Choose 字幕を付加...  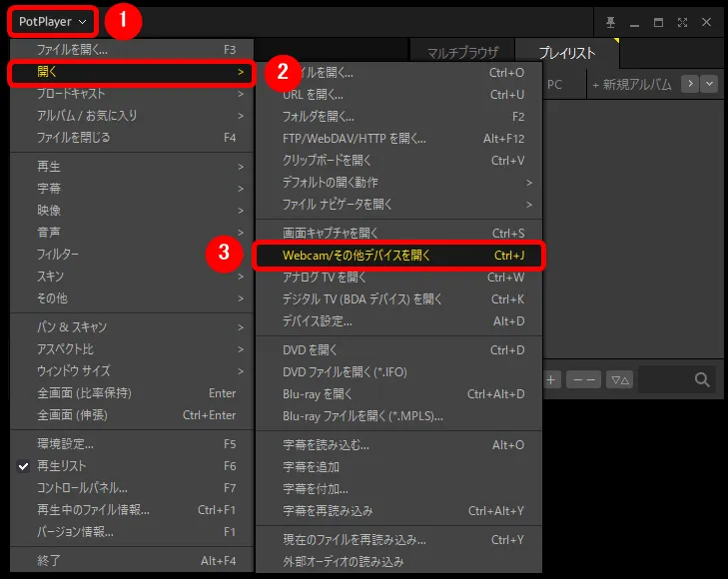pyautogui.click(x=398, y=488)
